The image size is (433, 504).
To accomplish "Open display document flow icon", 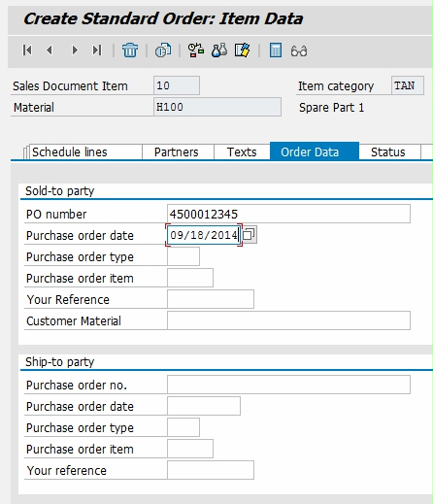I will [163, 50].
